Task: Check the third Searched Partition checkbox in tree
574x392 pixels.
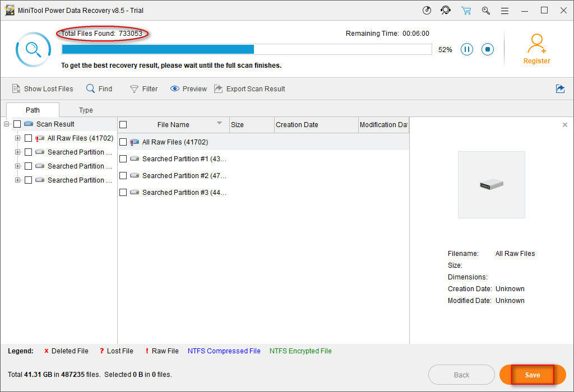Action: coord(28,180)
